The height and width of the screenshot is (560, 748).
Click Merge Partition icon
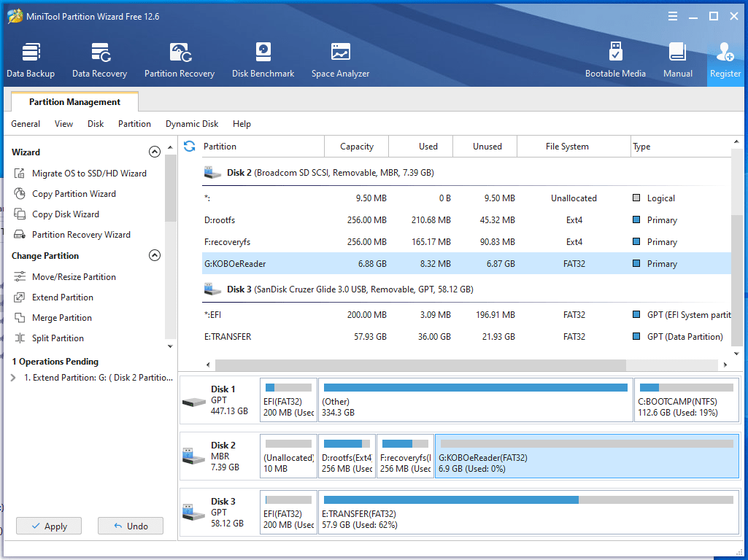[20, 318]
